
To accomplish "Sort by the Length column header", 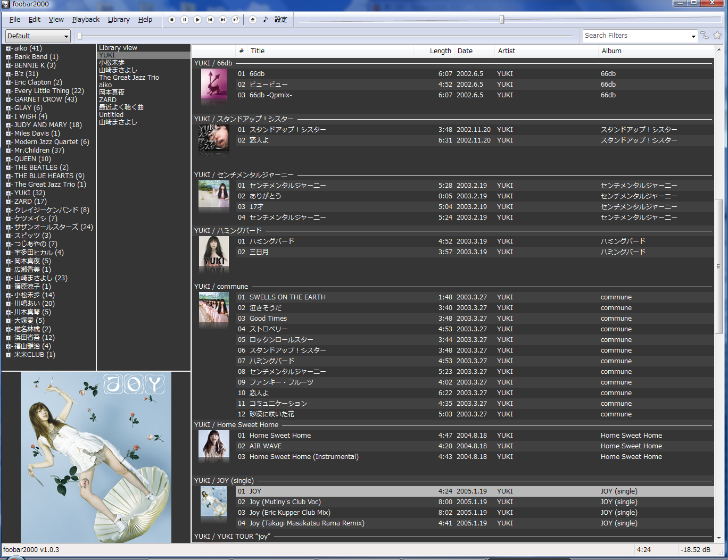I will (x=434, y=51).
